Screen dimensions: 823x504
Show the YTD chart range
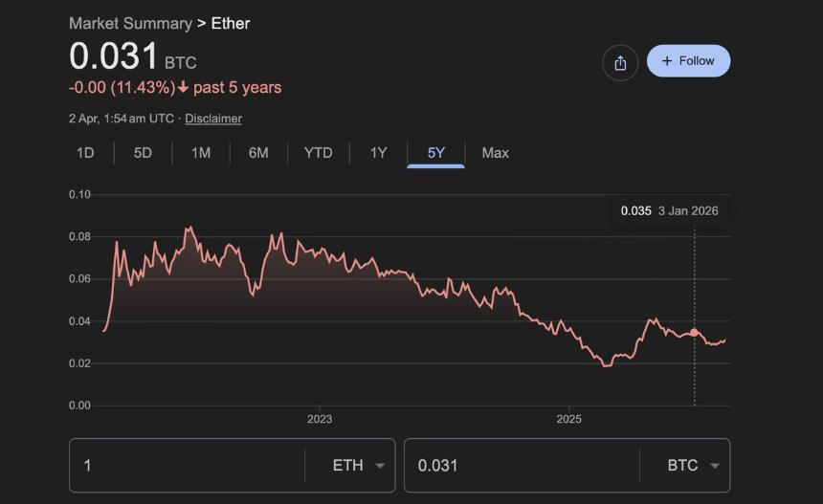tap(318, 153)
